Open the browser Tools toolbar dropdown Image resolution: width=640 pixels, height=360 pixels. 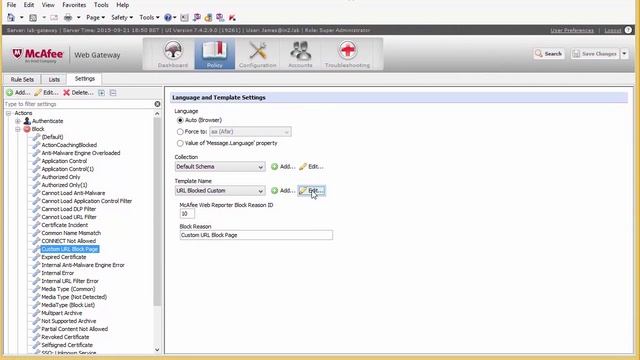149,18
